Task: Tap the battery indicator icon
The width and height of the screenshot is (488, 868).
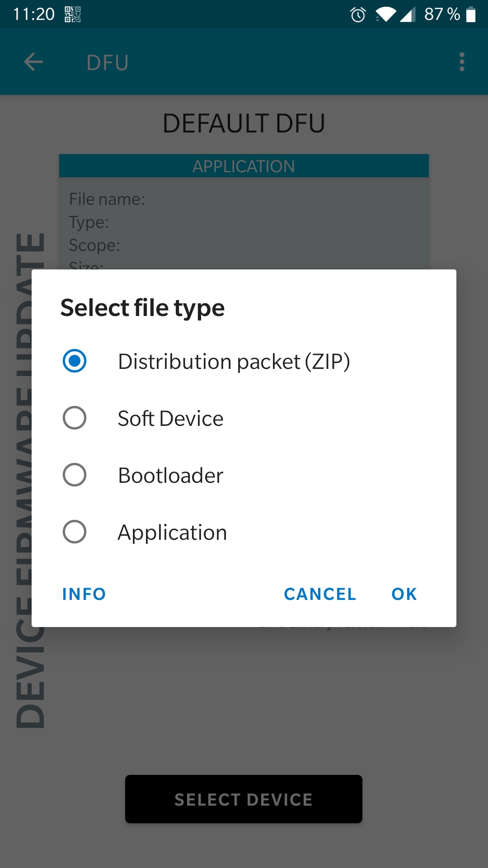Action: (x=471, y=14)
